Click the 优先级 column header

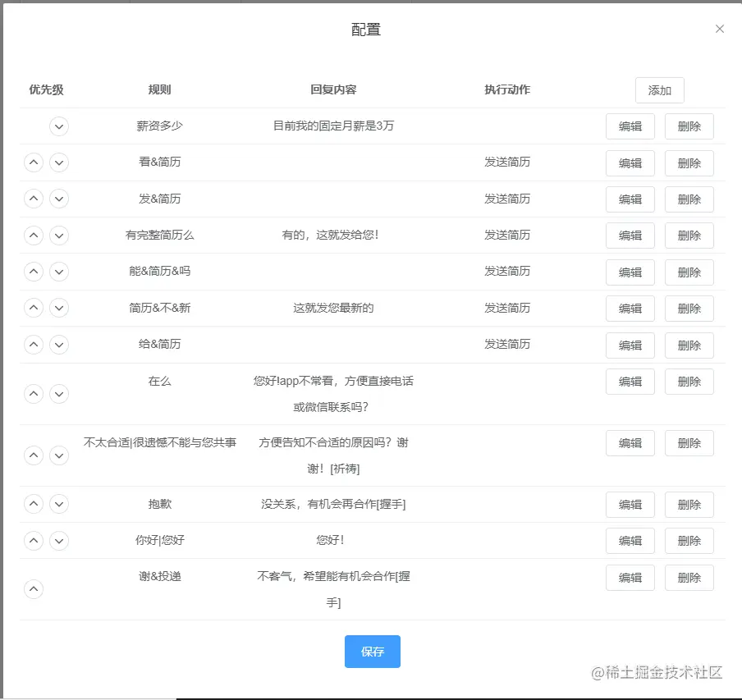pyautogui.click(x=46, y=89)
